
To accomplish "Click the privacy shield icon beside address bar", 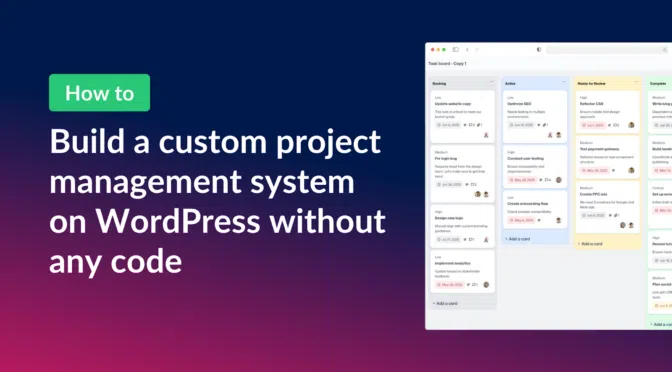I will 539,50.
